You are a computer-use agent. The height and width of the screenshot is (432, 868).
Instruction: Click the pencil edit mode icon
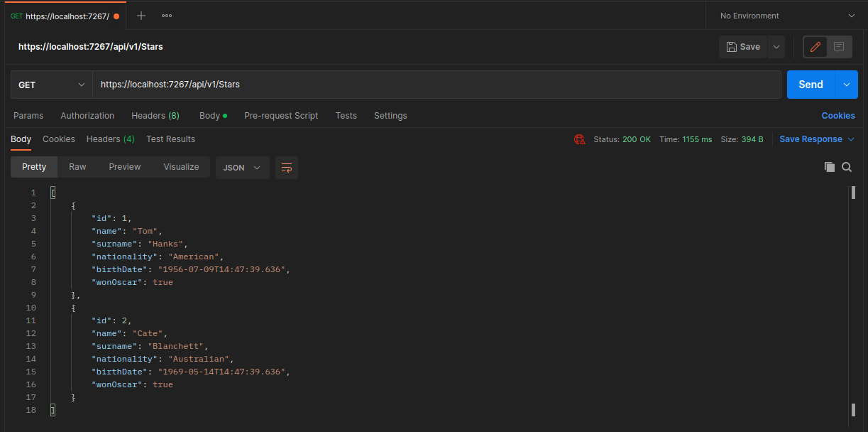[815, 47]
